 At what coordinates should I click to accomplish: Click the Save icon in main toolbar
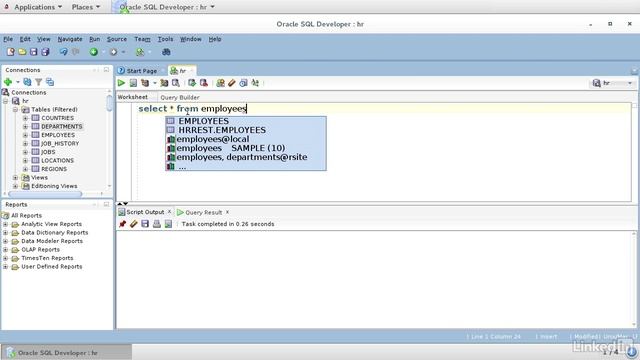(x=33, y=52)
